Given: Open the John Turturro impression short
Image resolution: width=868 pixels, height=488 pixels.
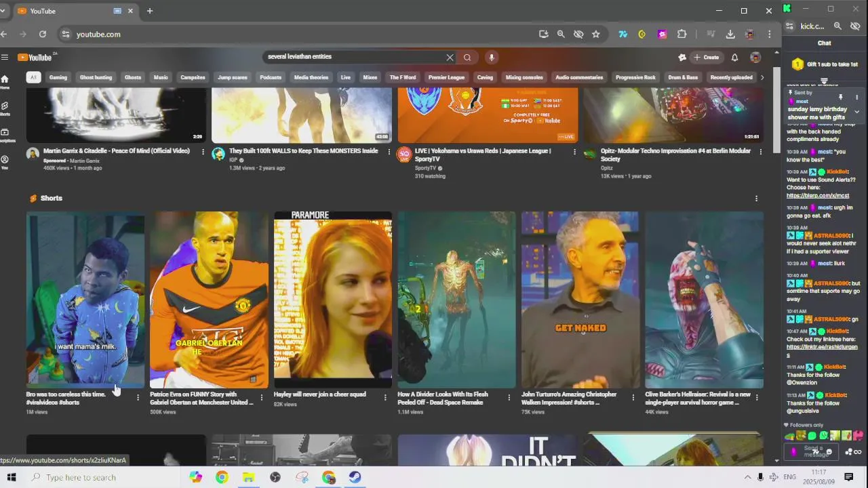Looking at the screenshot, I should [580, 300].
